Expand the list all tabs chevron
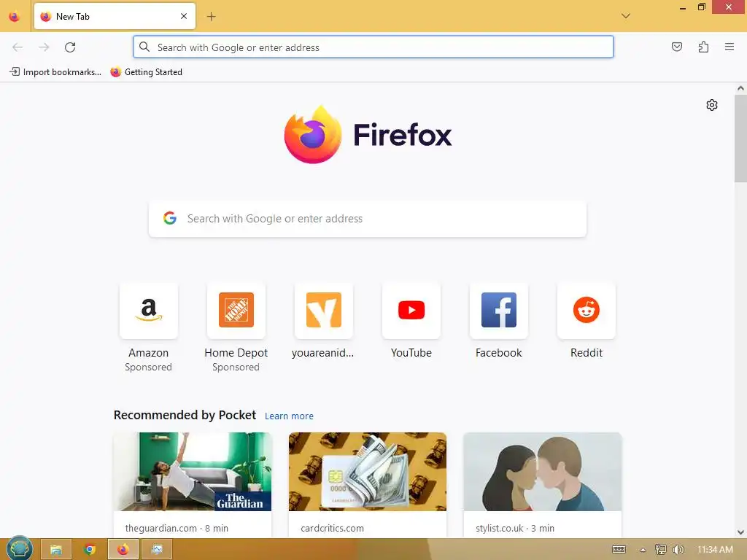The height and width of the screenshot is (560, 747). tap(625, 16)
